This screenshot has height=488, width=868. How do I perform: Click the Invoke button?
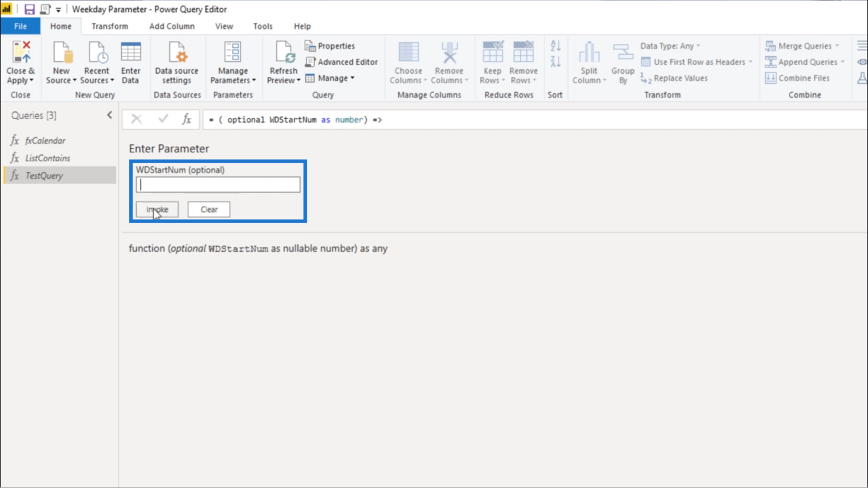157,209
